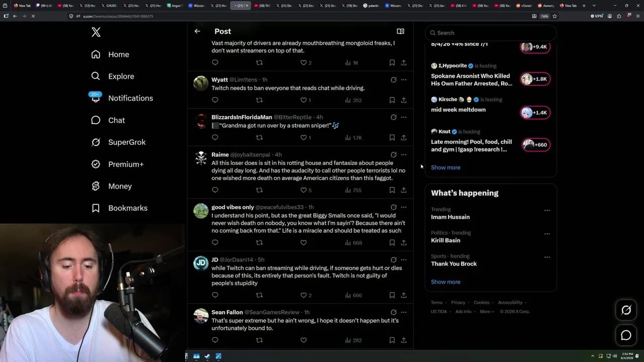The width and height of the screenshot is (644, 362).
Task: Bookmark BlizzardsInFloridaMan's tweet
Action: click(x=392, y=137)
